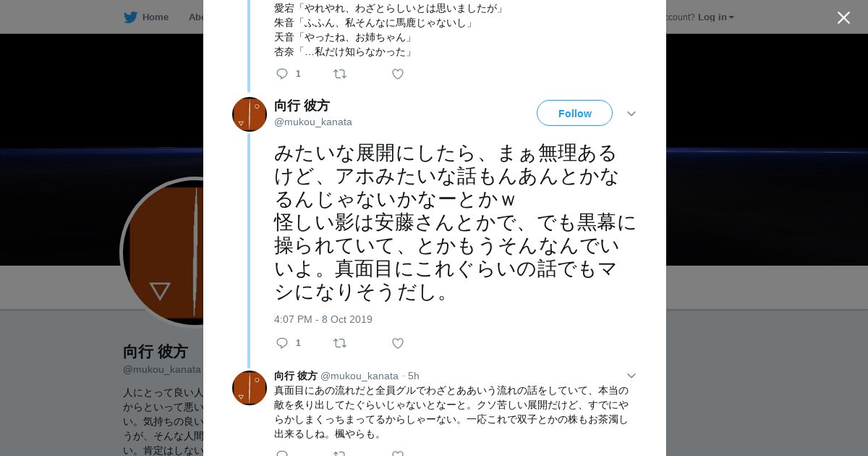Retweet the main 4:07 PM tweet

point(339,343)
